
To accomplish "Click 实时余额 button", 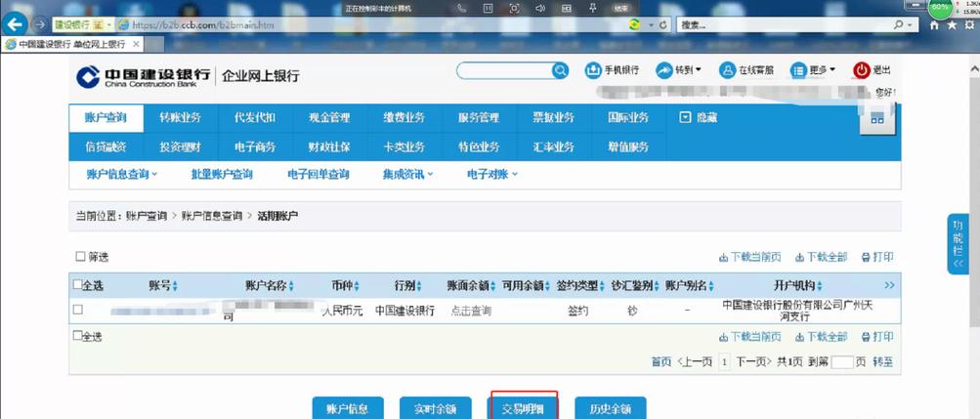I will pyautogui.click(x=435, y=408).
